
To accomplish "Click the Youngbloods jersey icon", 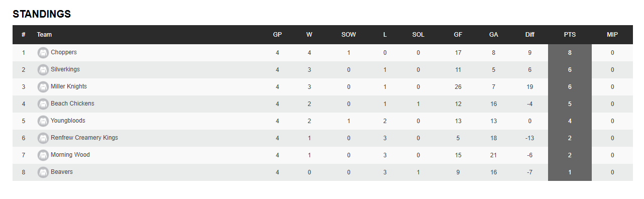I will [x=43, y=121].
